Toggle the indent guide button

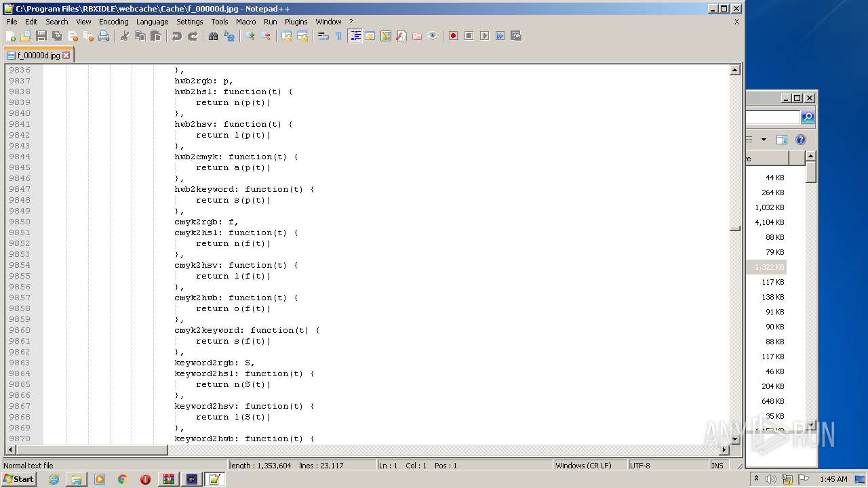[x=355, y=36]
